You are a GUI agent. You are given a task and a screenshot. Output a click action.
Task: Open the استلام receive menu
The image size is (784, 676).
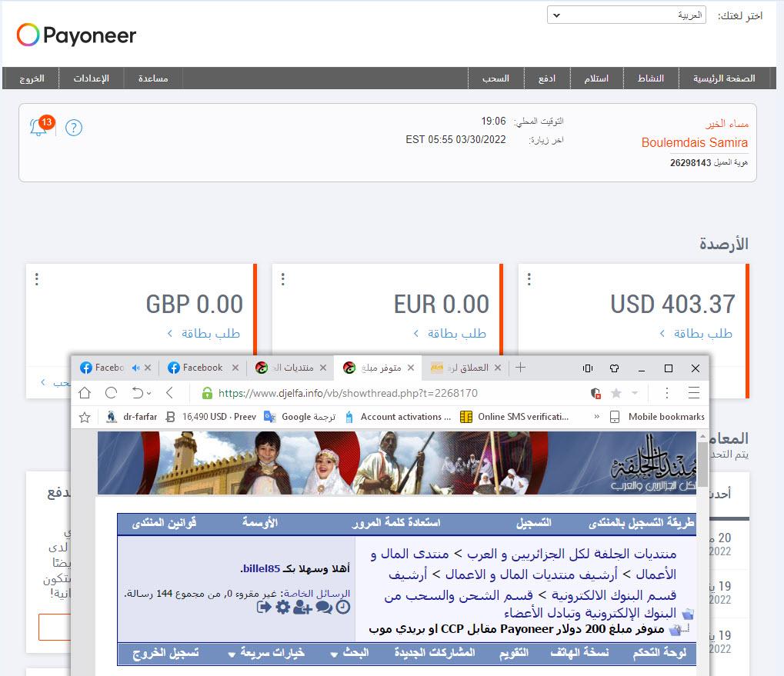coord(596,78)
